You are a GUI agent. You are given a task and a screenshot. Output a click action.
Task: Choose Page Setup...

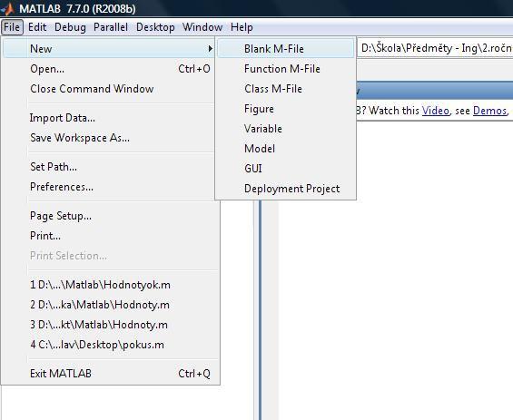109,216
